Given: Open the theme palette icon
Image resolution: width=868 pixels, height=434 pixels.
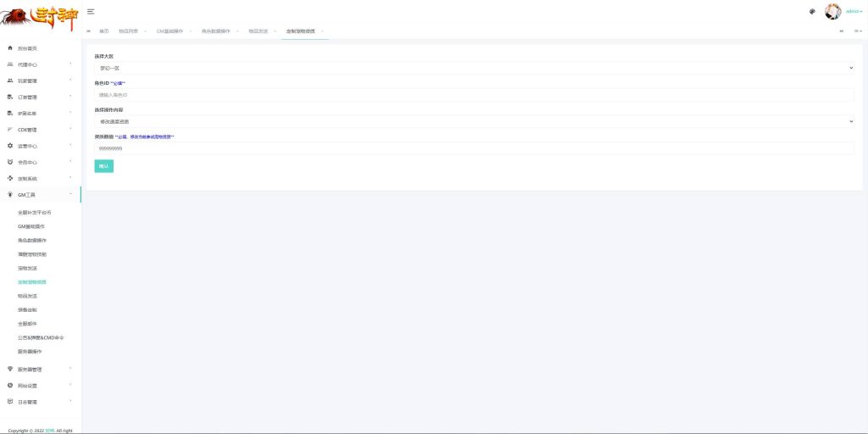Looking at the screenshot, I should 812,12.
